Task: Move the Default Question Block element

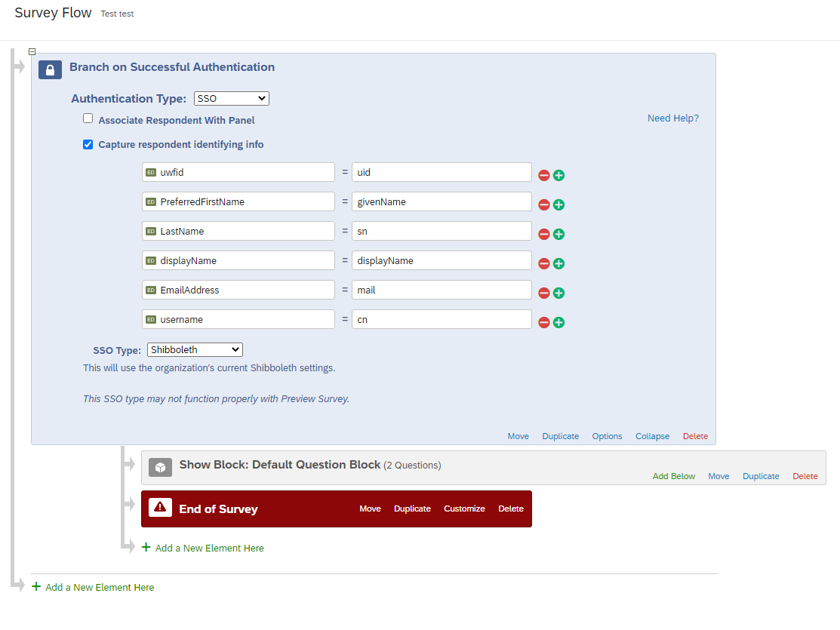Action: coord(718,476)
